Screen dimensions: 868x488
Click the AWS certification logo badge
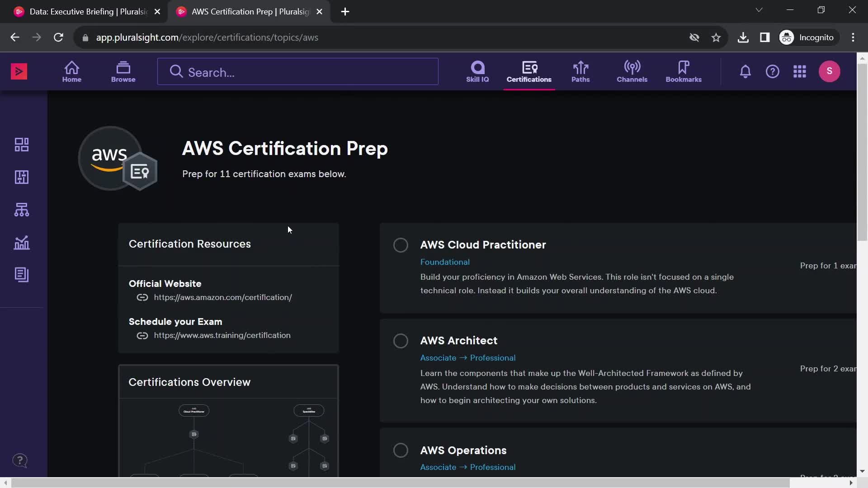point(118,158)
